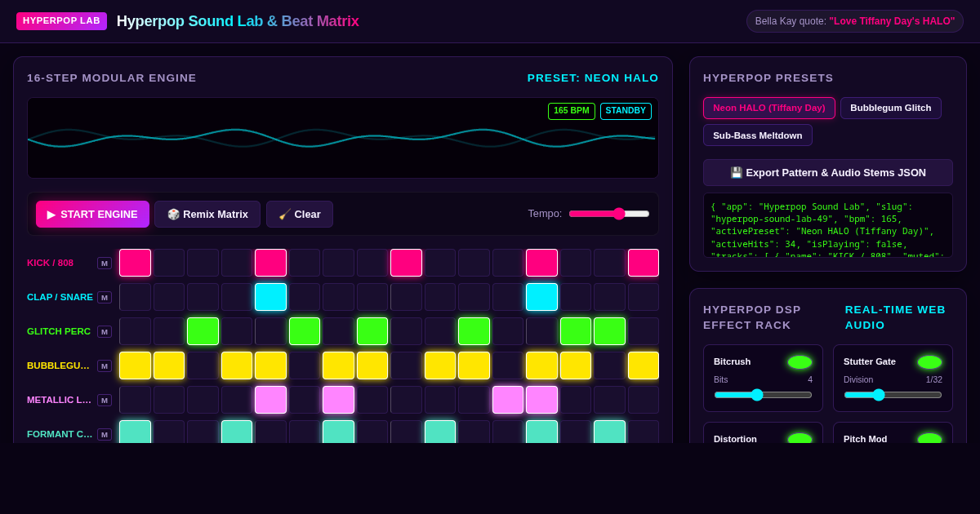Turn off METALLIC step 7
The width and height of the screenshot is (980, 514).
point(339,400)
